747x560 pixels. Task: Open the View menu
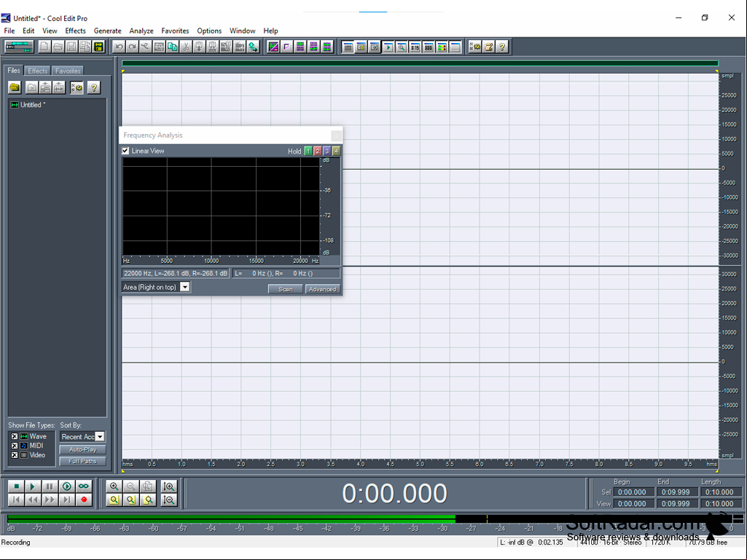(50, 31)
